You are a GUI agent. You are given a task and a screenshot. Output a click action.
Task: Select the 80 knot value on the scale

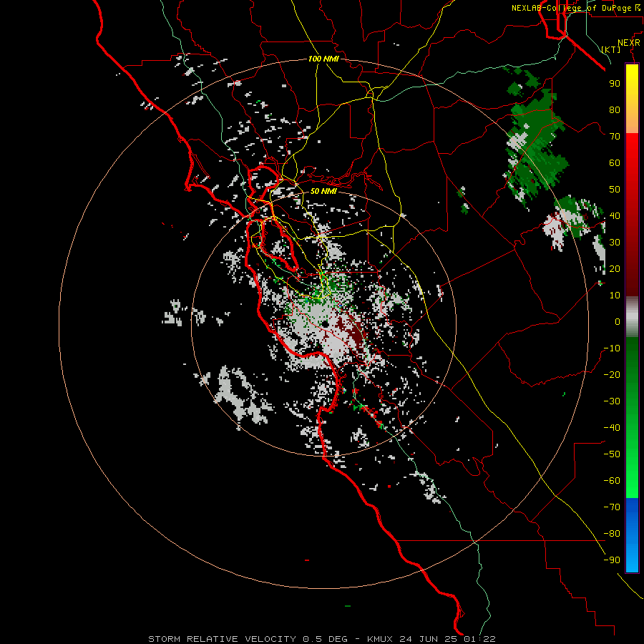click(x=615, y=109)
